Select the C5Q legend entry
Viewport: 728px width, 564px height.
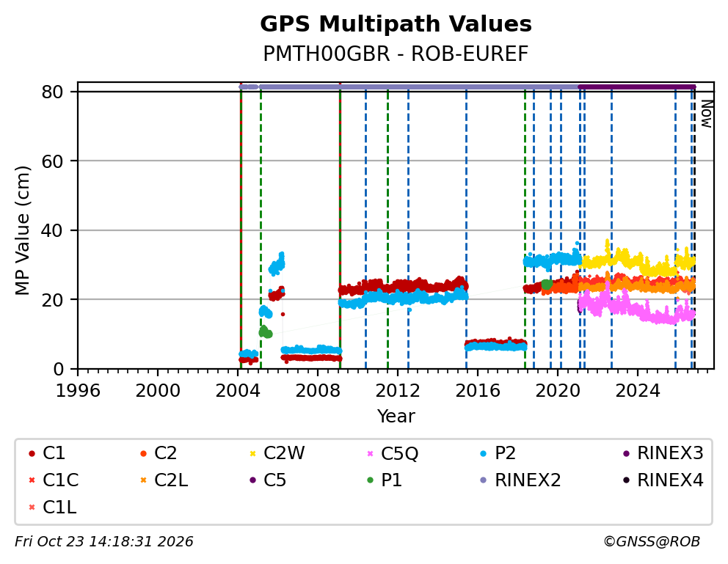(x=393, y=453)
